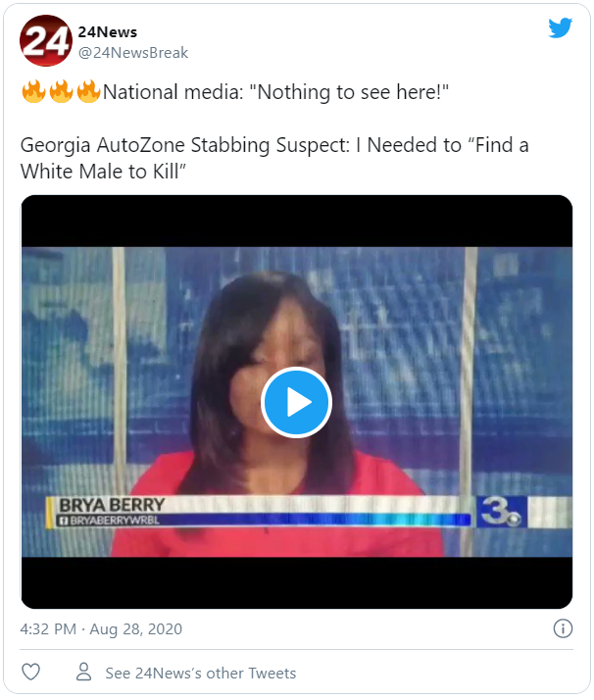Open the @24NewsBreak handle link
Image resolution: width=594 pixels, height=700 pixels.
point(133,53)
